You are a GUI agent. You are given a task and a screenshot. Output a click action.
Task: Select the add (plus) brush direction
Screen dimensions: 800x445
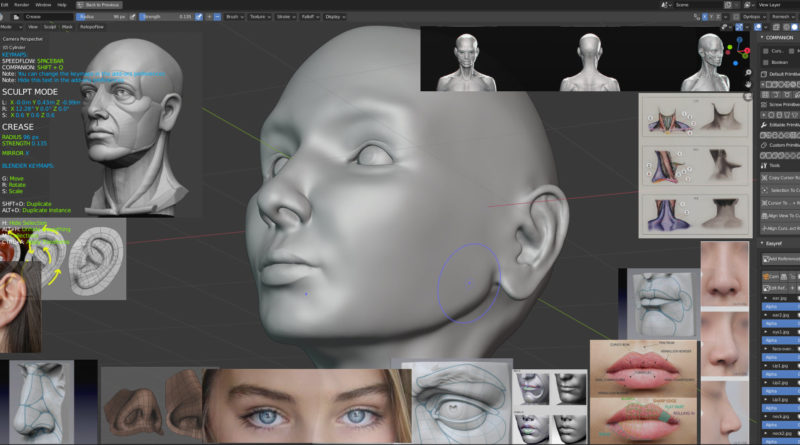(209, 17)
